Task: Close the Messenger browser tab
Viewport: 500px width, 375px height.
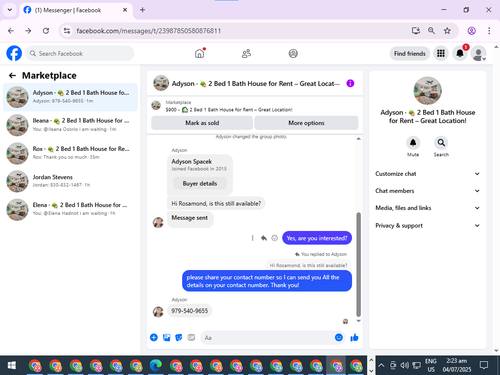Action: click(125, 10)
